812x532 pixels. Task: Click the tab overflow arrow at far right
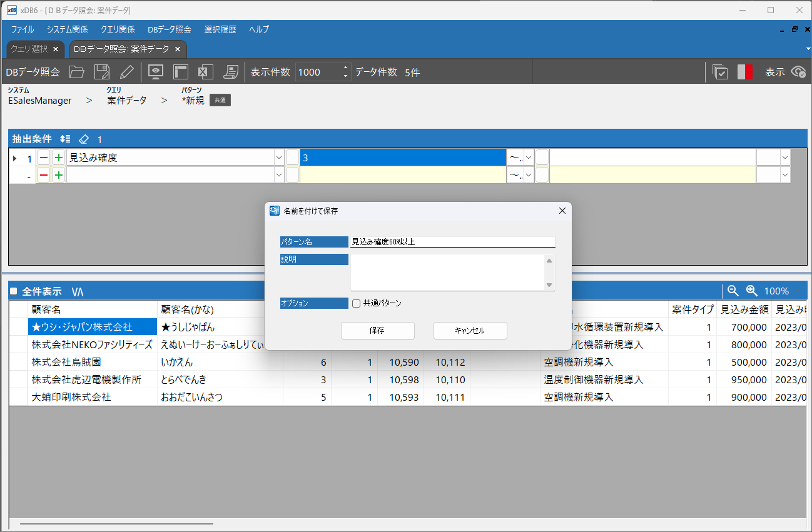(808, 49)
